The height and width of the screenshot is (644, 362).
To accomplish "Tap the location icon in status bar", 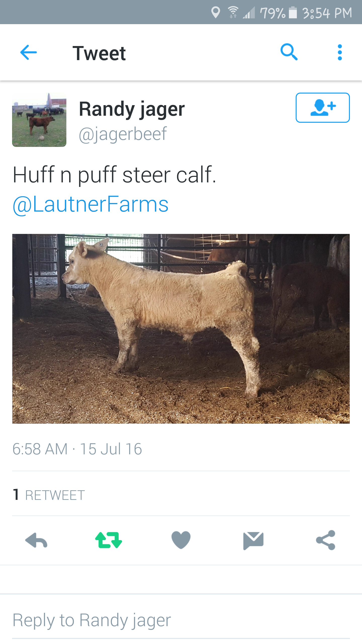I will (216, 13).
